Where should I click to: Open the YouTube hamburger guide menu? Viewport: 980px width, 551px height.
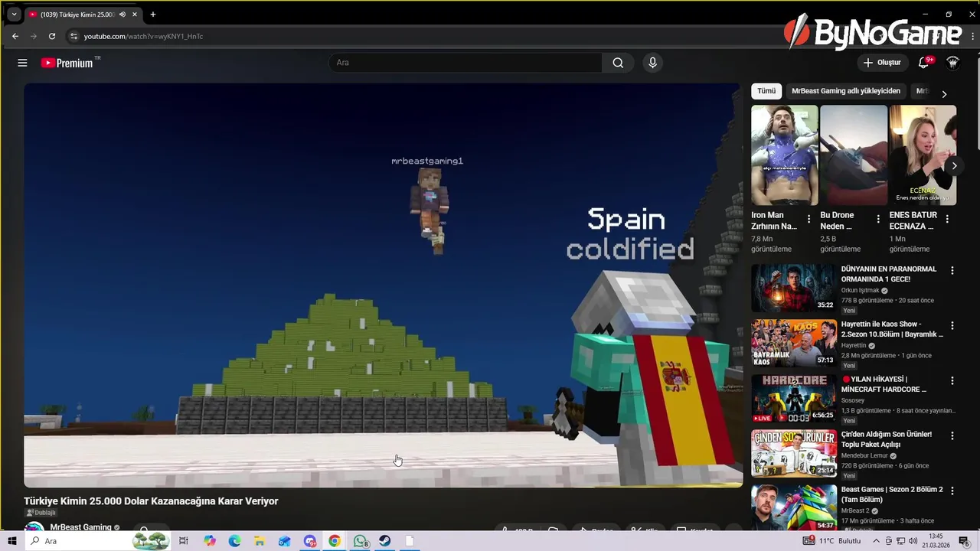point(22,63)
